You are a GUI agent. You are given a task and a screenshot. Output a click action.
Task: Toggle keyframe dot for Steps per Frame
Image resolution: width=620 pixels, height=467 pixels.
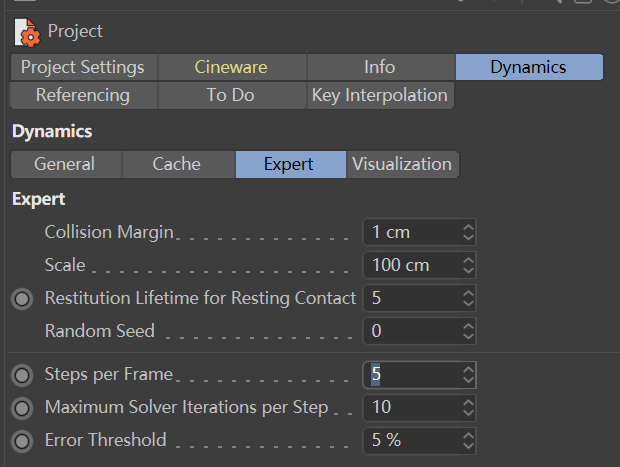pyautogui.click(x=22, y=375)
